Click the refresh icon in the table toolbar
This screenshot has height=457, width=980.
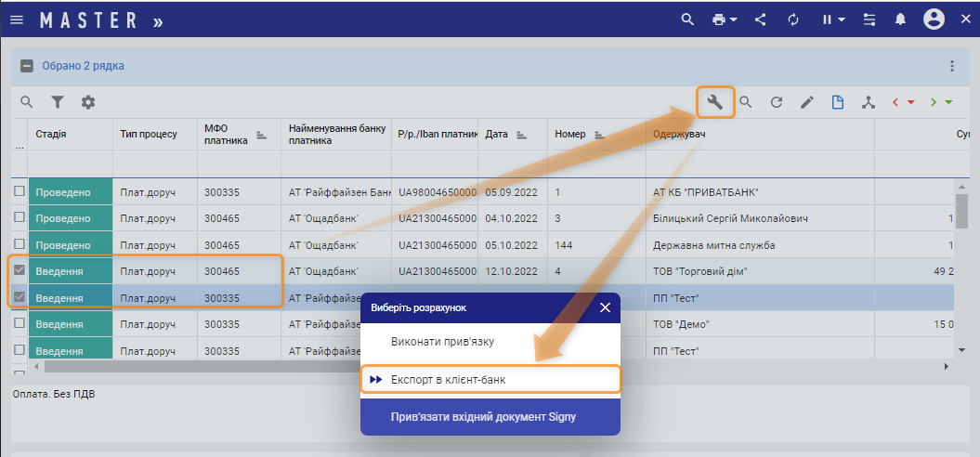(777, 102)
